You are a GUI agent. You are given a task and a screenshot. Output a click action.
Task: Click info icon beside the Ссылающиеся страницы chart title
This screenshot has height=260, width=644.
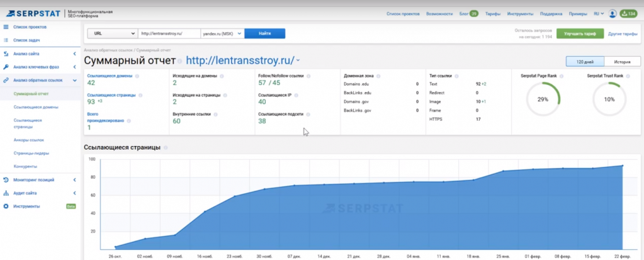point(166,148)
